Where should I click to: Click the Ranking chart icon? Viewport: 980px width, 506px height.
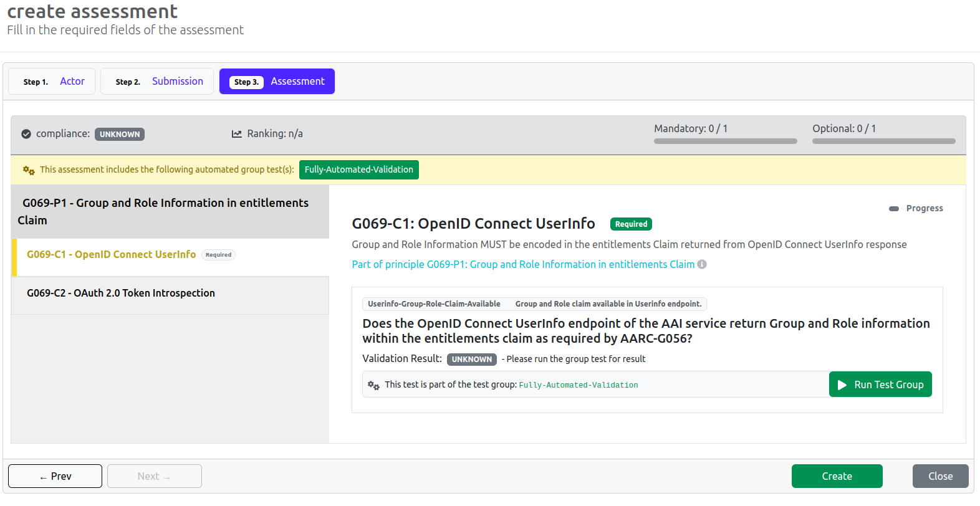(x=237, y=134)
